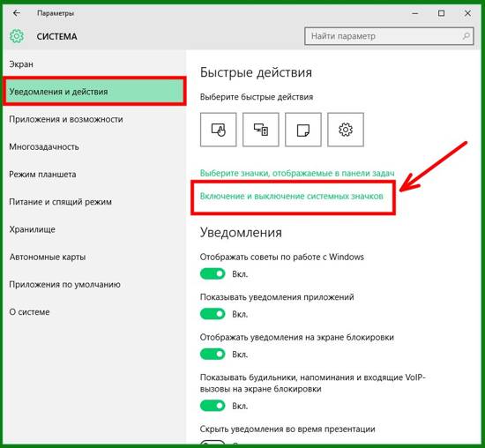Click the Найти параметр search field
The height and width of the screenshot is (448, 485).
click(389, 36)
